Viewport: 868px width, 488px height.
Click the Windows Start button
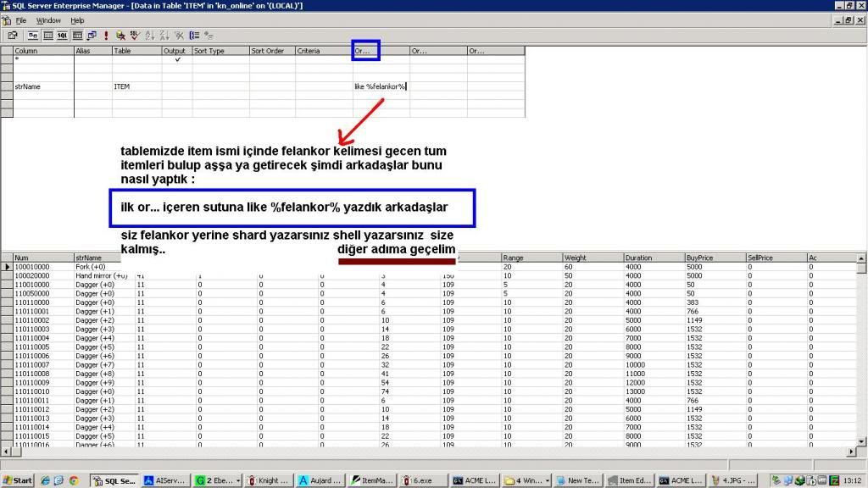click(18, 480)
